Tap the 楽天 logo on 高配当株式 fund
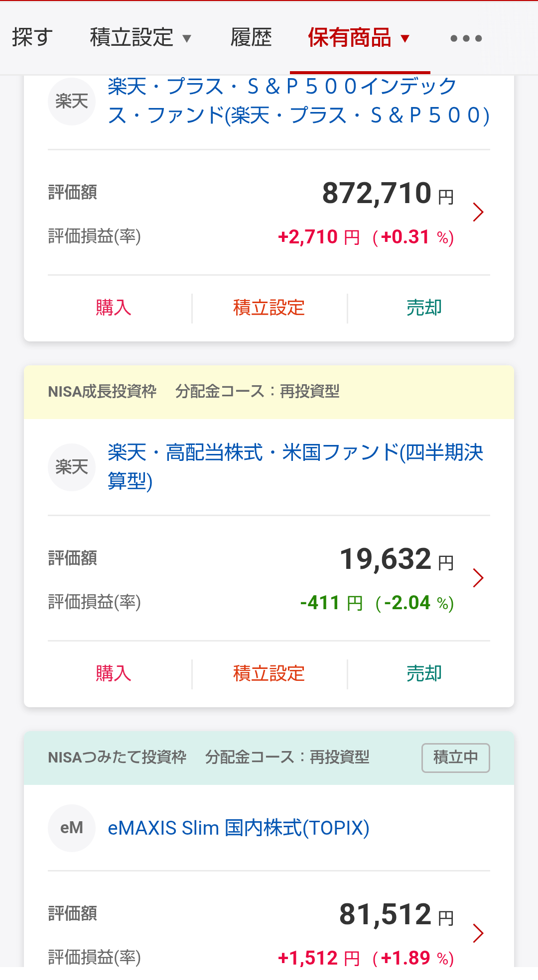538x980 pixels. (x=72, y=467)
